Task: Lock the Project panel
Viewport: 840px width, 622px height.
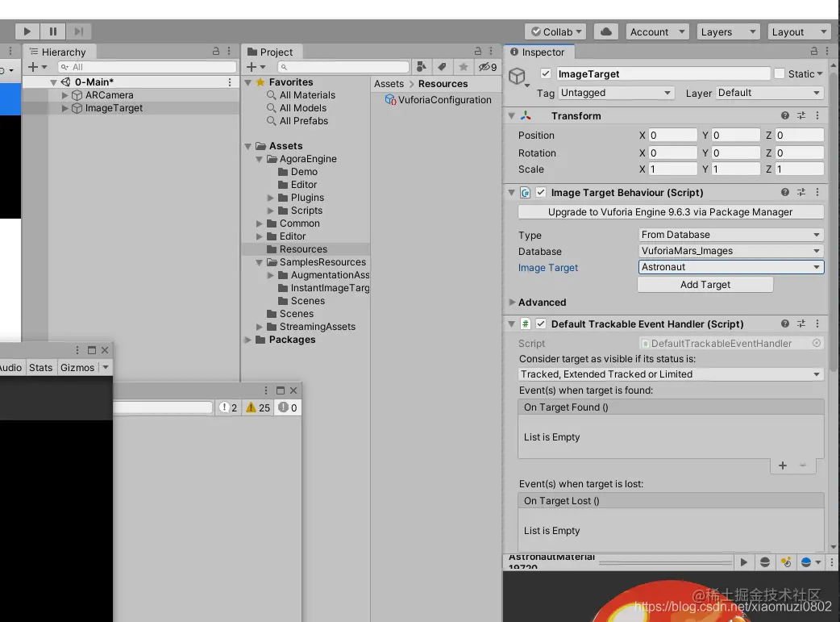Action: click(x=478, y=51)
